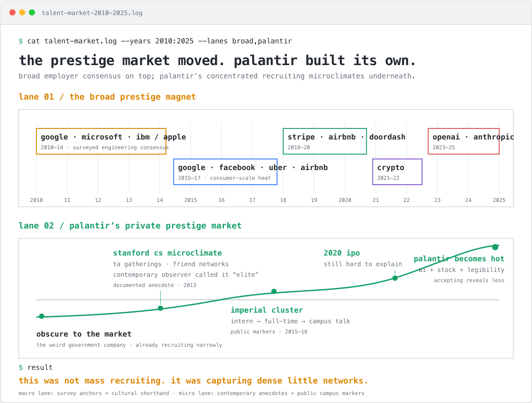Screen dimensions: 532x403
Task: Select the lane 01 broad prestige magnet heading
Action: (107, 97)
